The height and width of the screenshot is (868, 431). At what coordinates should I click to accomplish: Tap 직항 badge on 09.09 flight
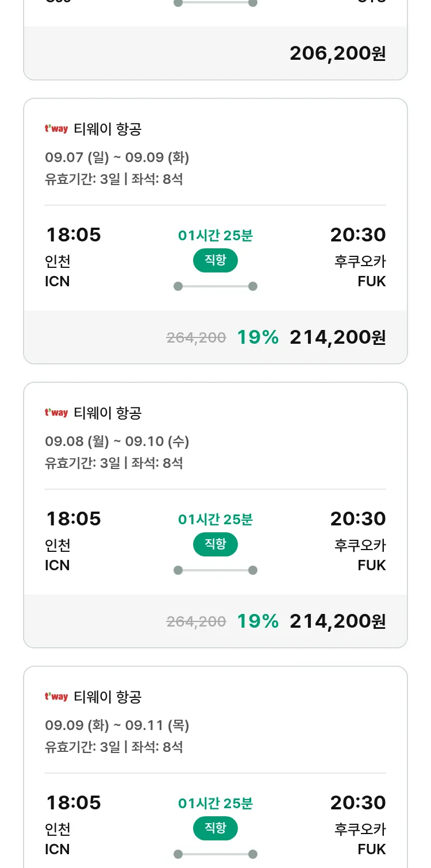tap(215, 828)
